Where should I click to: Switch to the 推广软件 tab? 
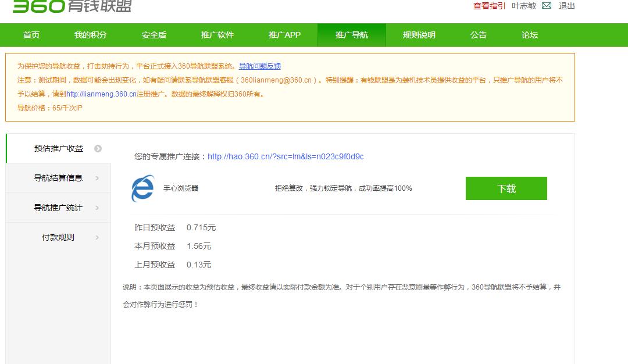[217, 35]
